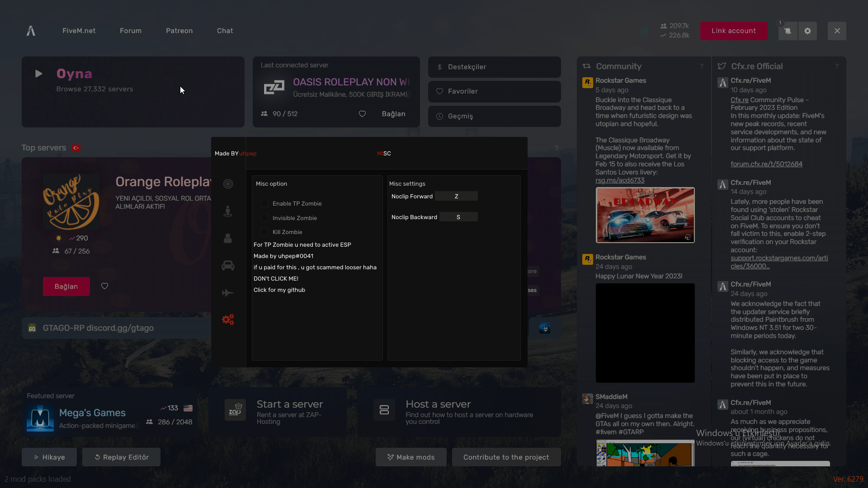The height and width of the screenshot is (488, 868).
Task: Click the SMaddieM avatar
Action: tap(587, 399)
